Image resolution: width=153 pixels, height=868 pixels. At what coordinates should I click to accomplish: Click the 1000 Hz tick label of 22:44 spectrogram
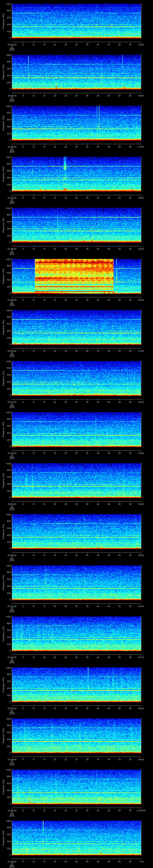coord(8,4)
